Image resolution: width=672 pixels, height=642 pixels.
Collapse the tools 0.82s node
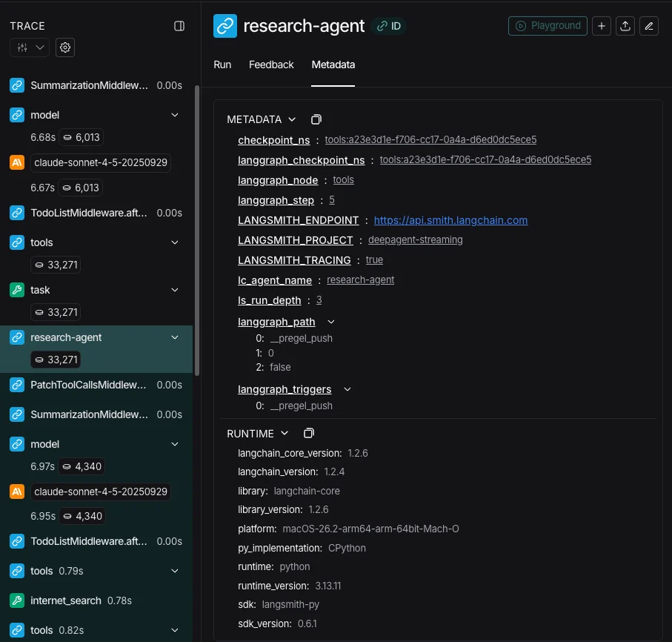click(174, 630)
